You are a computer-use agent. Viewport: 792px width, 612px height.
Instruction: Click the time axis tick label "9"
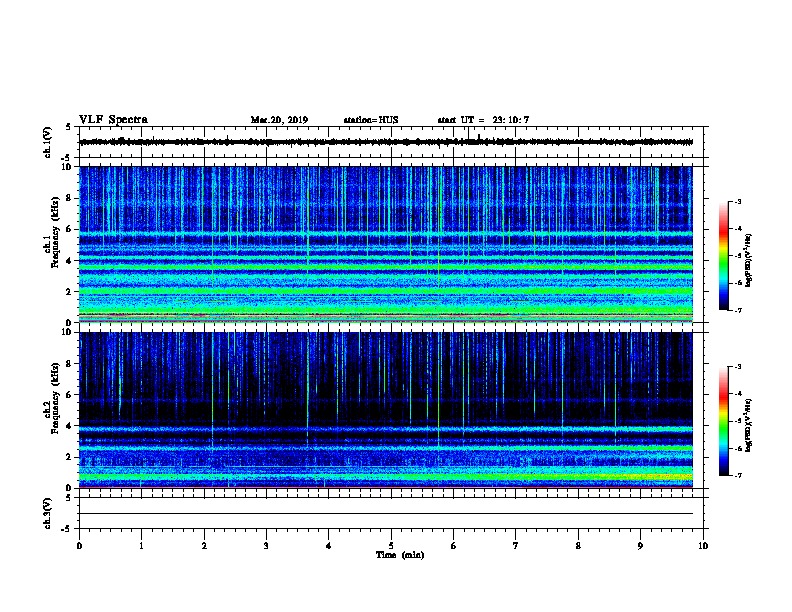640,546
